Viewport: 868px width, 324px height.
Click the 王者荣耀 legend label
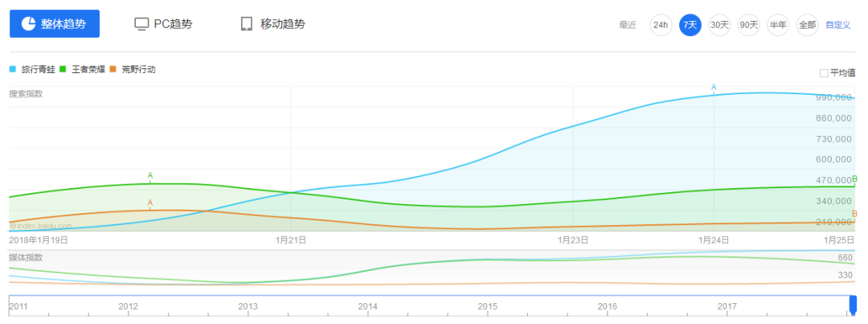[x=88, y=70]
